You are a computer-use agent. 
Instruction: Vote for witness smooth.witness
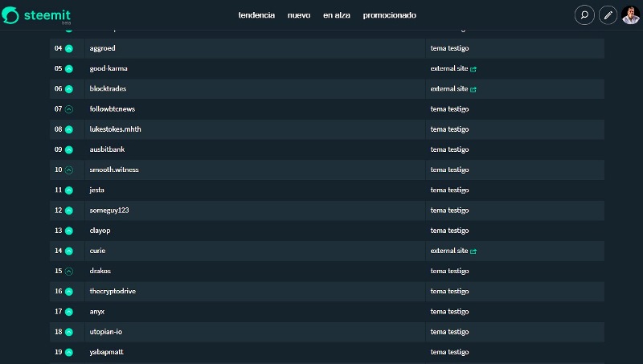pyautogui.click(x=69, y=170)
